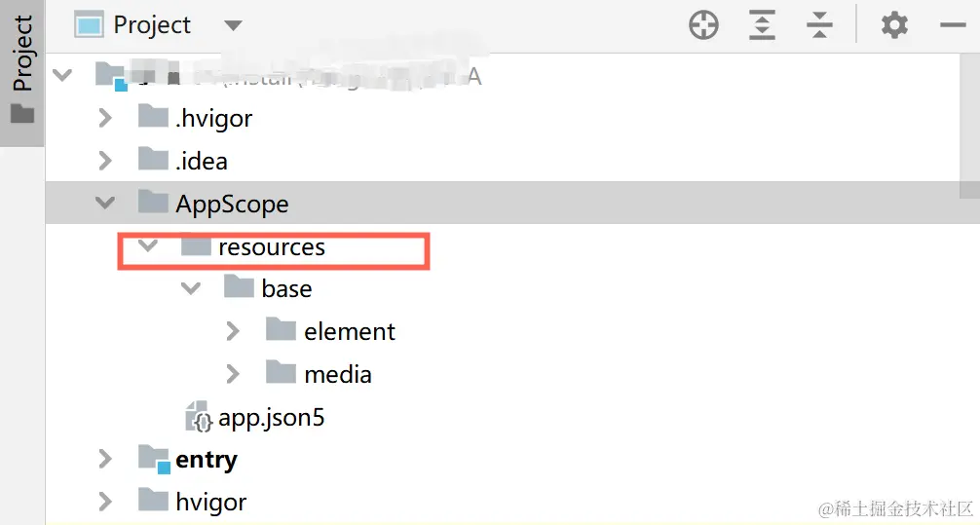This screenshot has width=980, height=525.
Task: Open the Project panel settings gear
Action: [894, 25]
